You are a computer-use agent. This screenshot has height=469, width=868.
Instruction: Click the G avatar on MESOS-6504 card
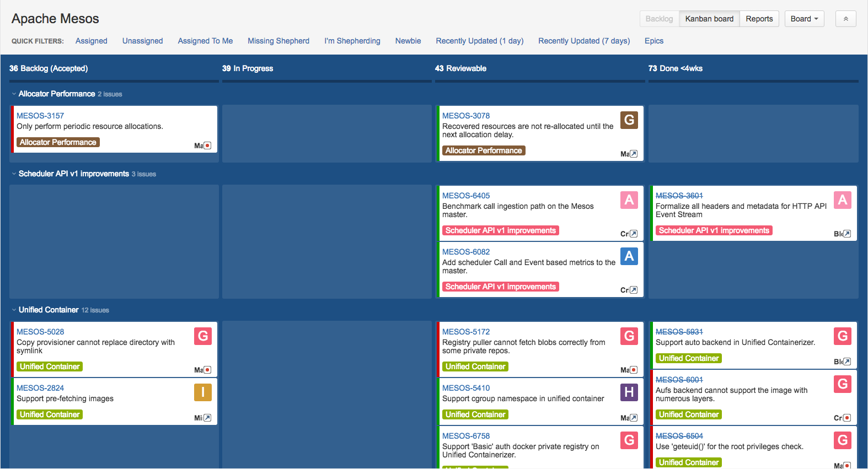(x=843, y=440)
